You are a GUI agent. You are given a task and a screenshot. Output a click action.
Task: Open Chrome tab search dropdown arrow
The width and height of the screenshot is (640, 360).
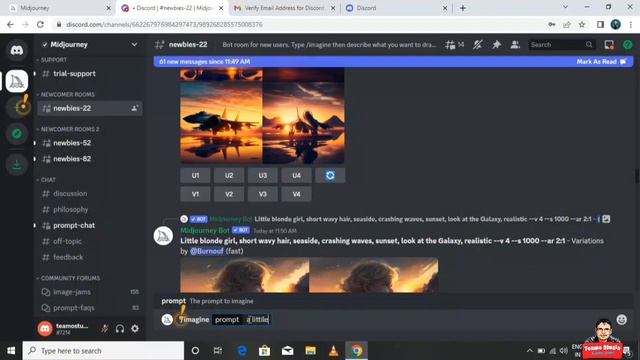(x=565, y=7)
